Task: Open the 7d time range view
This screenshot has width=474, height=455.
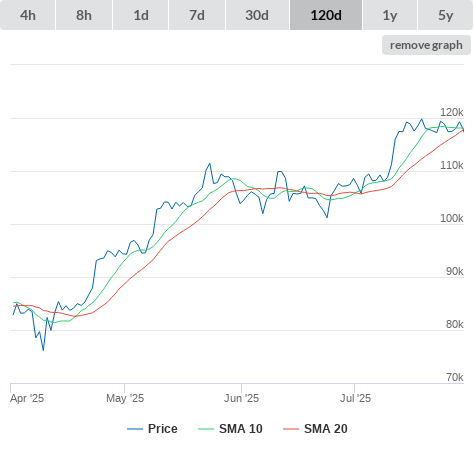Action: pos(197,15)
